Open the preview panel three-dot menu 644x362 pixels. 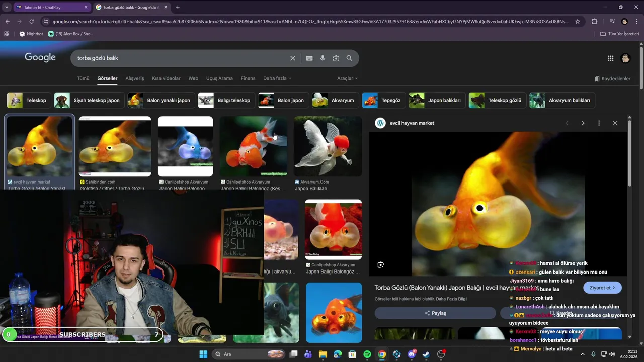(599, 123)
